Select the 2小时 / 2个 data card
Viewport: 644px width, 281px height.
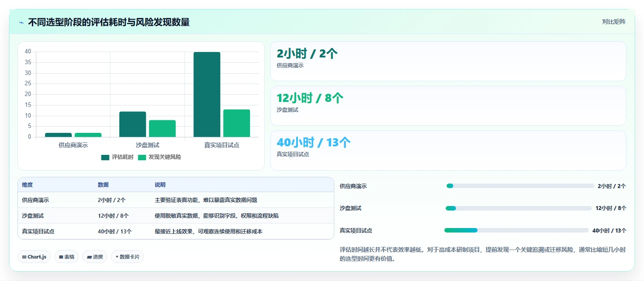point(448,61)
